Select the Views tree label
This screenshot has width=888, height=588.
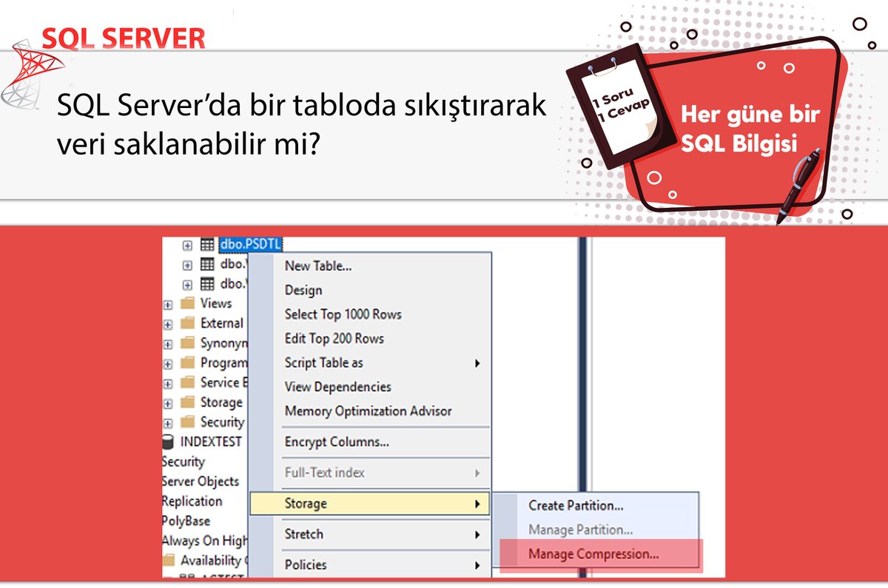[216, 303]
